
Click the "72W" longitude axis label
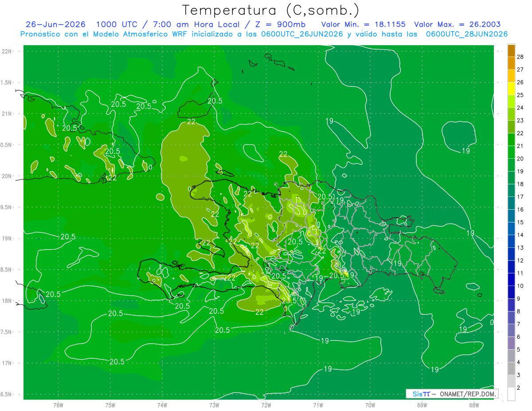266,405
